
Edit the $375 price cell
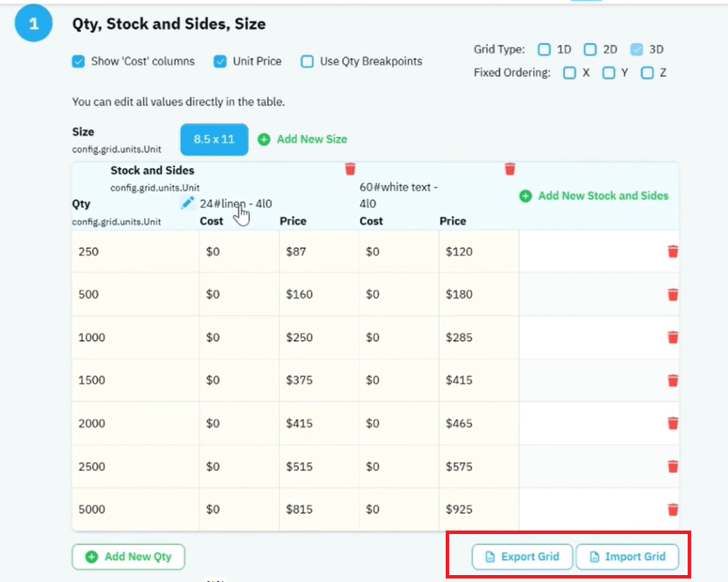coord(319,380)
